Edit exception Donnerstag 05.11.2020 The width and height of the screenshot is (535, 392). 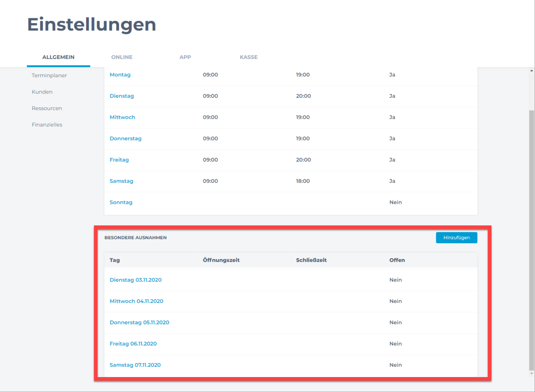tap(139, 322)
